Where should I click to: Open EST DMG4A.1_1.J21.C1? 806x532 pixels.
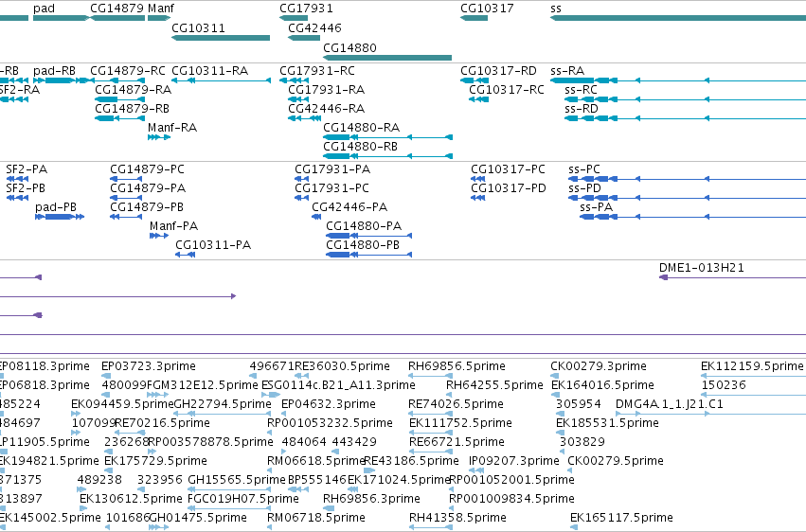pos(670,404)
